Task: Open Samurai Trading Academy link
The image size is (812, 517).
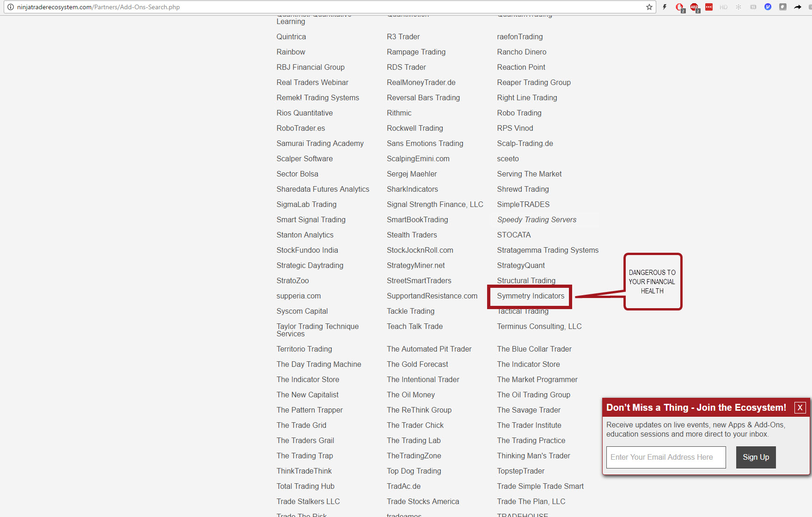Action: coord(320,143)
